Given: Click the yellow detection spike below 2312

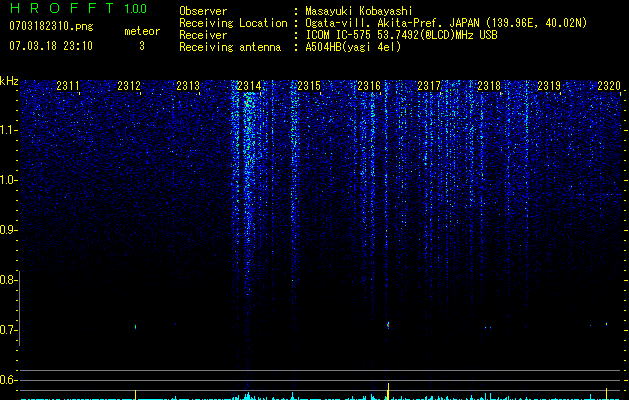Looking at the screenshot, I should coord(136,394).
